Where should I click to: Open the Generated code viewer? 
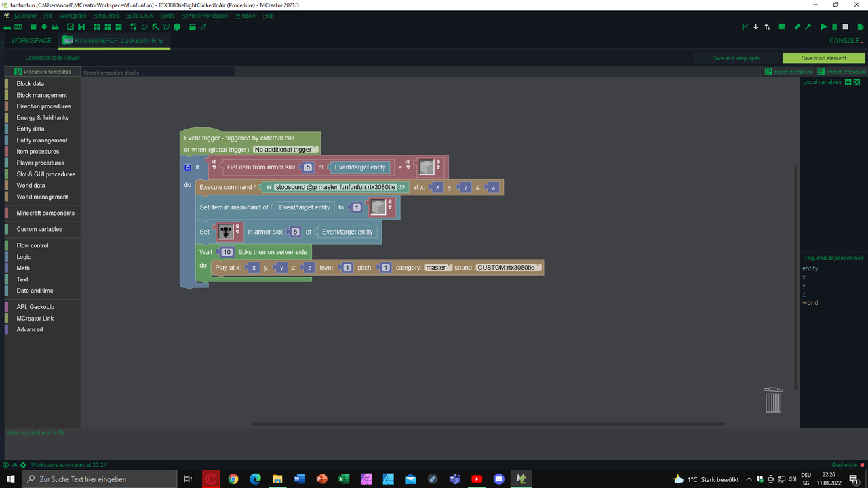(52, 58)
